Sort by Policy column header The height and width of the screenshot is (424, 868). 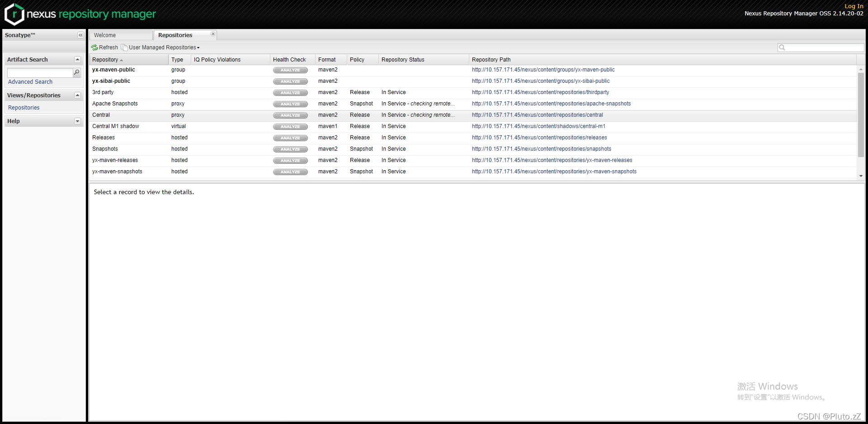[x=363, y=60]
